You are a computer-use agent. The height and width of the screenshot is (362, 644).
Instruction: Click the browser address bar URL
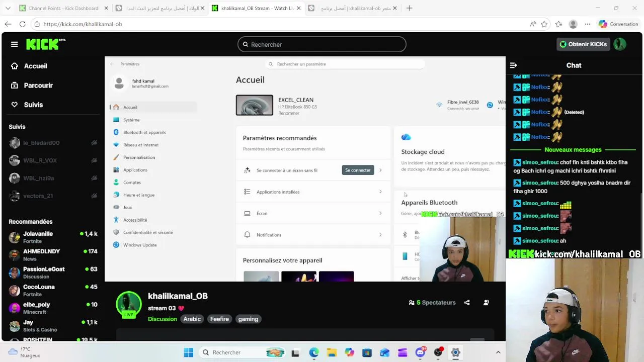click(83, 24)
